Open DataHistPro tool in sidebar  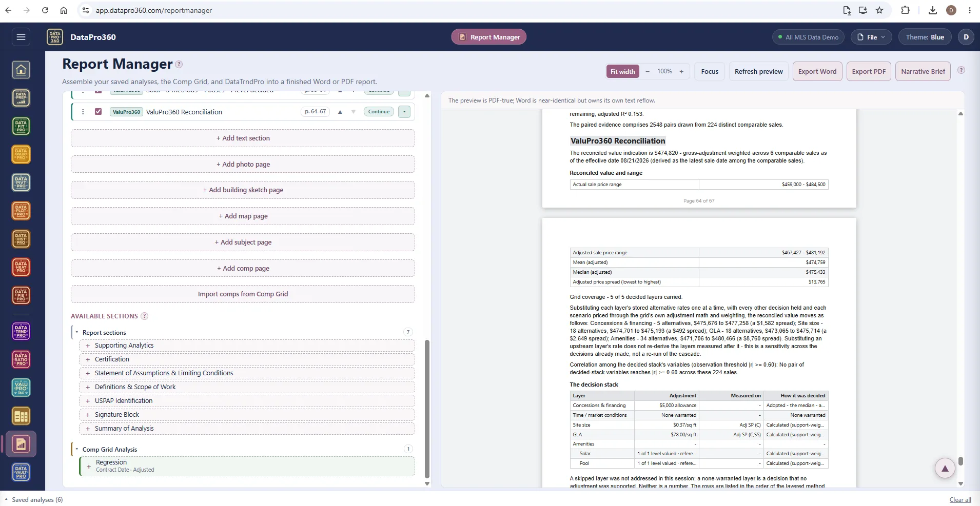click(x=21, y=239)
